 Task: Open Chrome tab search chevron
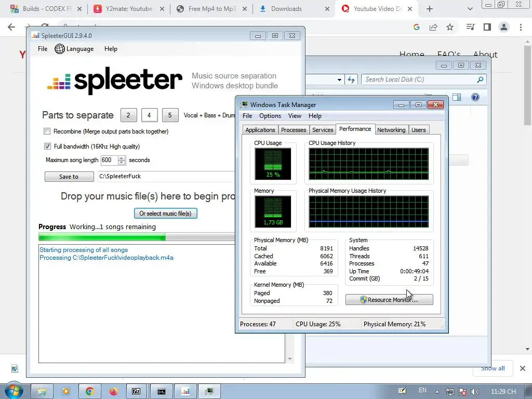470,9
